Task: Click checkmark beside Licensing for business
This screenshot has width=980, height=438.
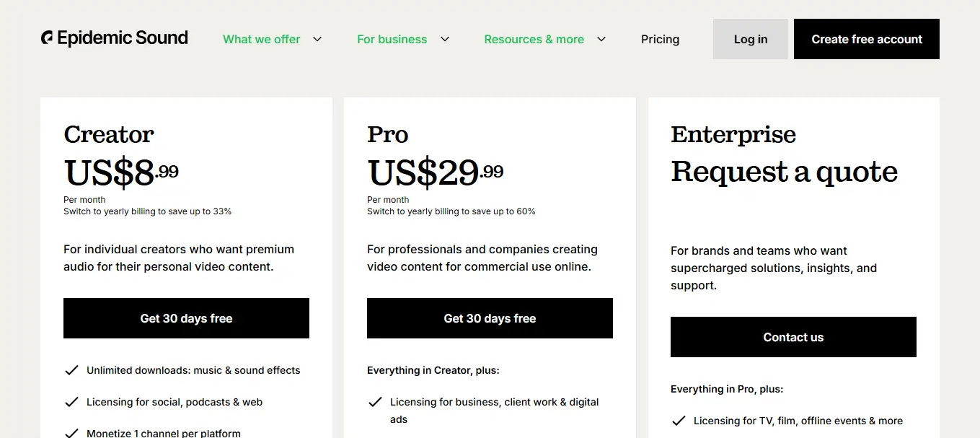Action: (x=375, y=402)
